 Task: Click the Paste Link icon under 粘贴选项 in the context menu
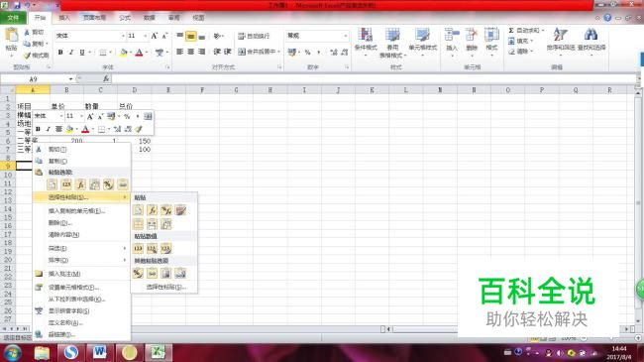click(x=123, y=184)
